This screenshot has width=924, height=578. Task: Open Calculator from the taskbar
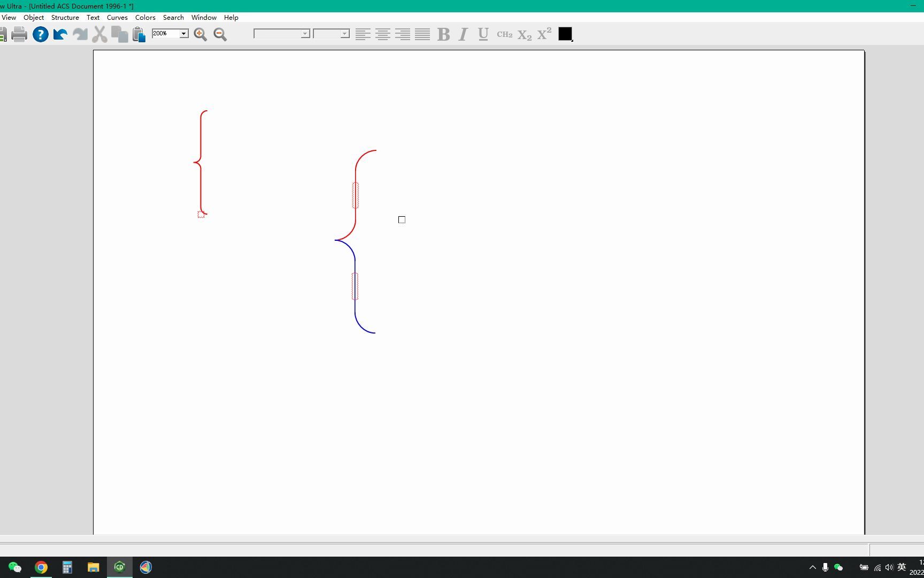click(x=67, y=567)
